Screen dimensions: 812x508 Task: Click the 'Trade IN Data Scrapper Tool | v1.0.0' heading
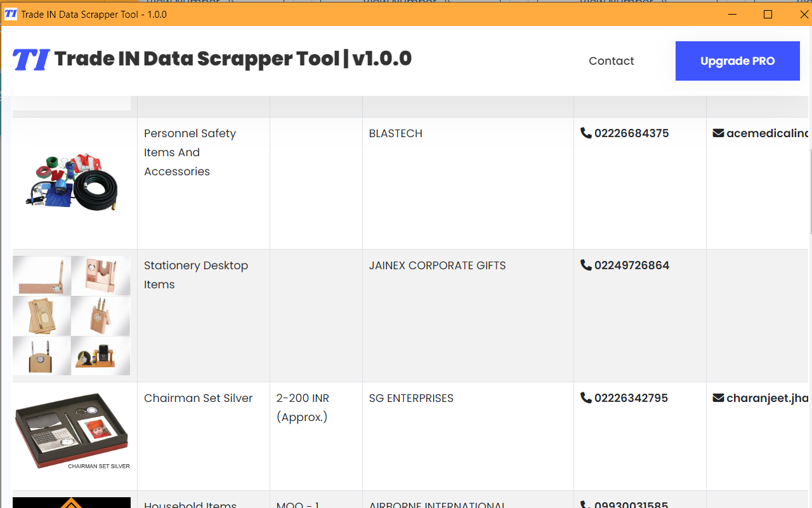pyautogui.click(x=233, y=59)
